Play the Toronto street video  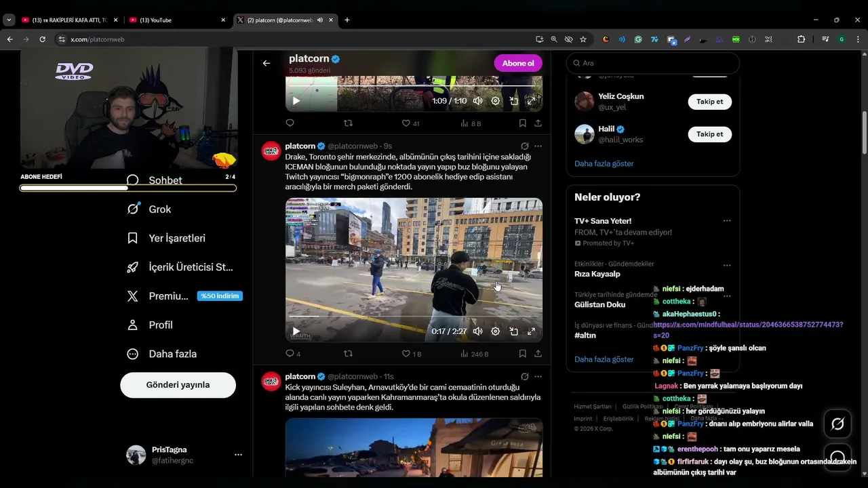point(296,331)
